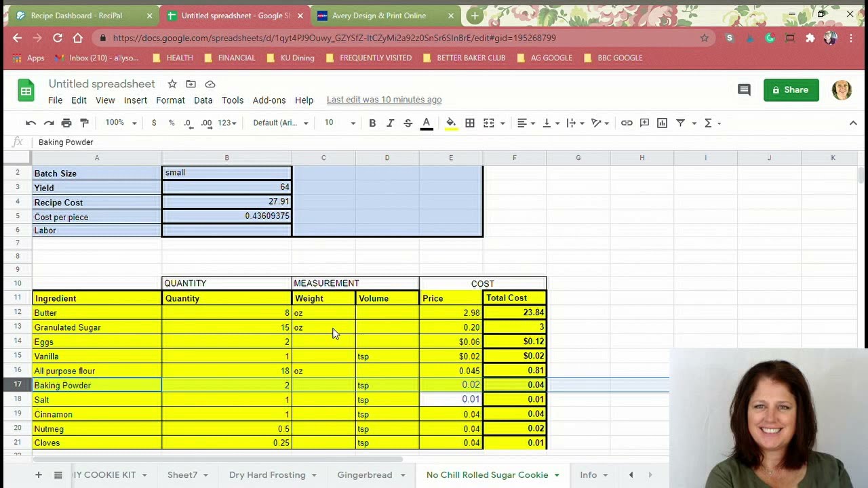Select the Butter ingredient cell
868x488 pixels.
pyautogui.click(x=97, y=313)
